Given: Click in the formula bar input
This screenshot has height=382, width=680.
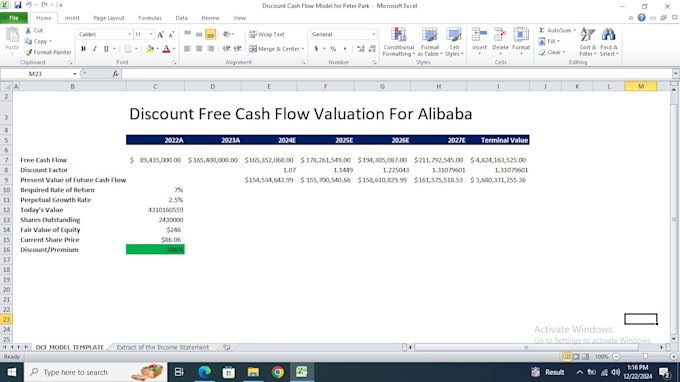Looking at the screenshot, I should pos(396,74).
